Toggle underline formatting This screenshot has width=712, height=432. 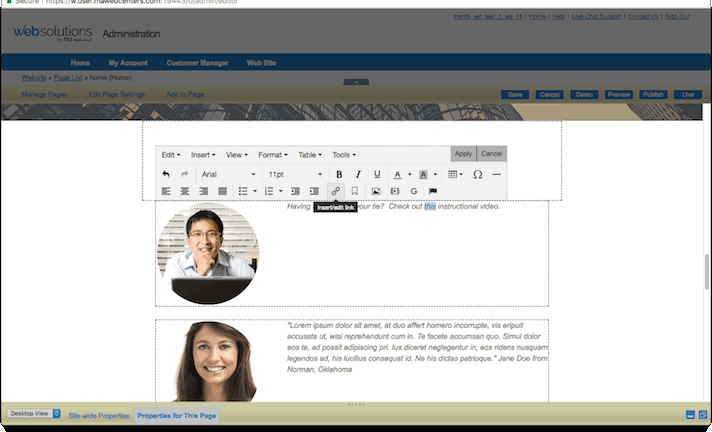coord(377,174)
